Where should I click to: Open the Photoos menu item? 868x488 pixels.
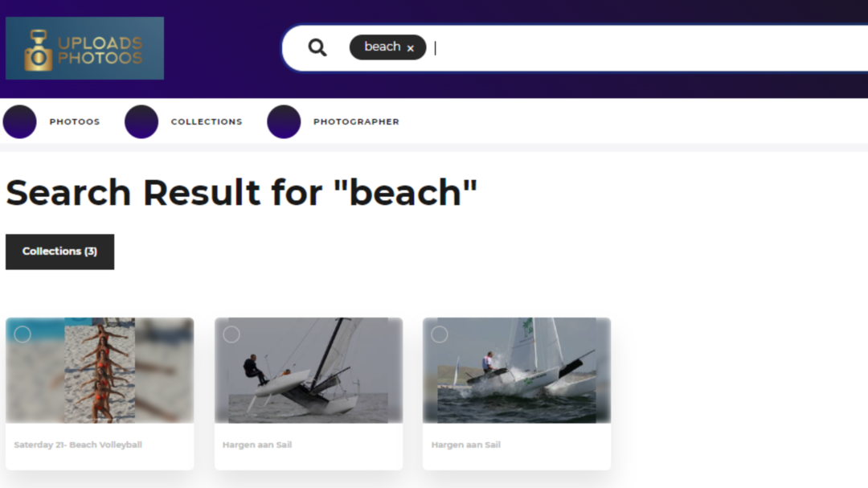click(75, 121)
